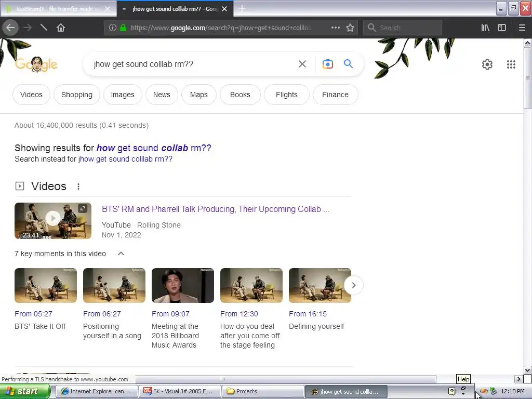
Task: Open the 'BTS' Take It Off' moment thumbnail
Action: click(46, 285)
